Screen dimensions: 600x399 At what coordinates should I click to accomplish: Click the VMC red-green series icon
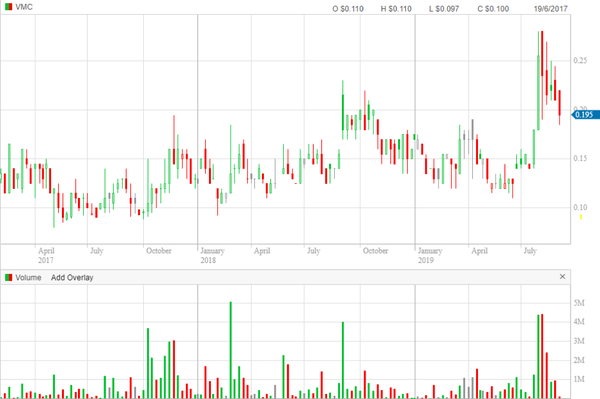(x=8, y=7)
